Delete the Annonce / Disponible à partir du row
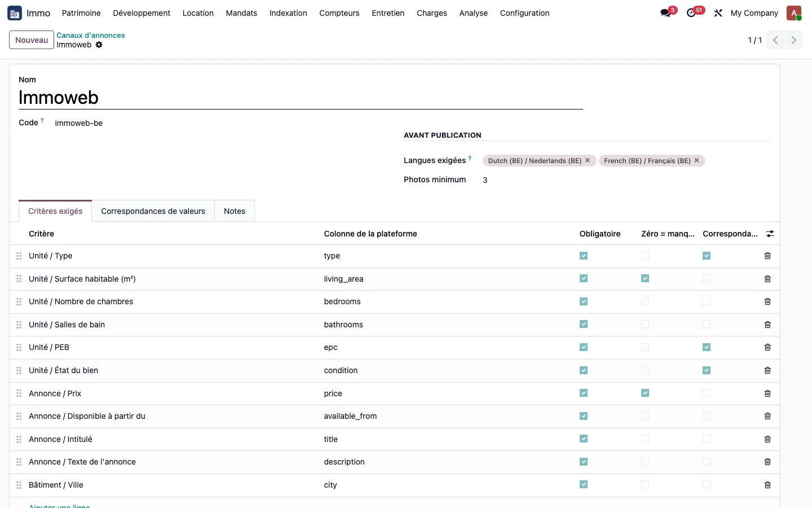 767,416
